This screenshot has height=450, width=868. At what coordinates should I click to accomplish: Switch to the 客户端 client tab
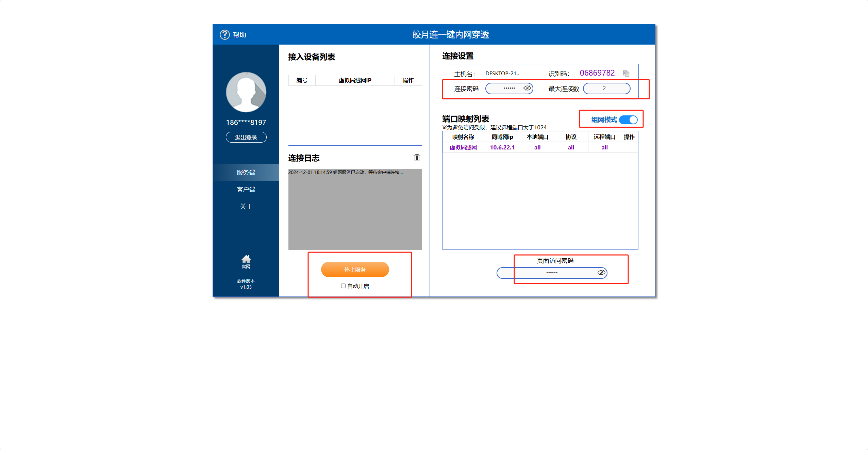246,190
